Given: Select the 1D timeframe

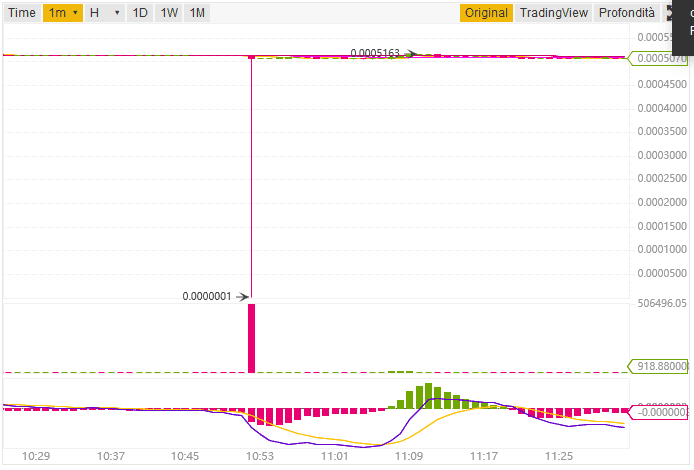Looking at the screenshot, I should click(141, 13).
